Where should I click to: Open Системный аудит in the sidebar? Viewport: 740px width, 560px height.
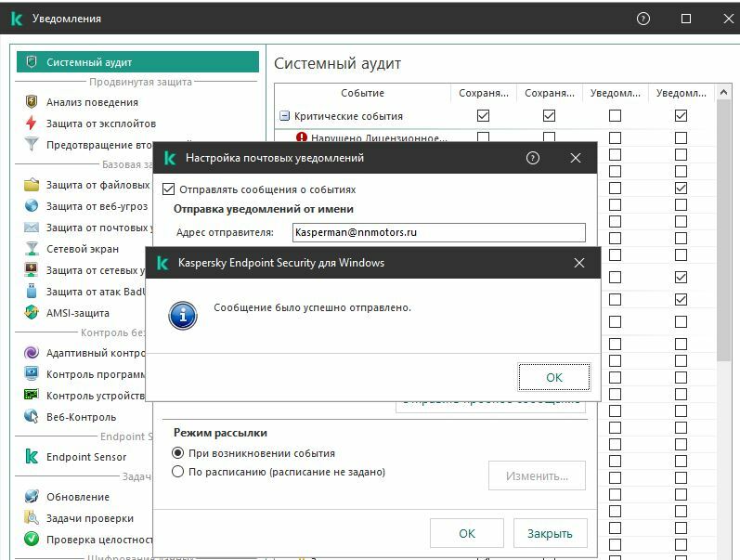[x=137, y=62]
